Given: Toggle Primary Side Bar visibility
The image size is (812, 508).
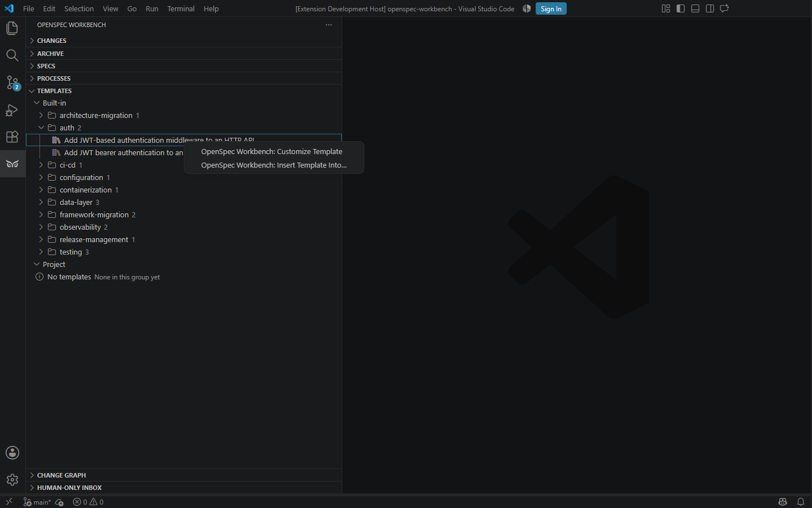Looking at the screenshot, I should [x=681, y=8].
